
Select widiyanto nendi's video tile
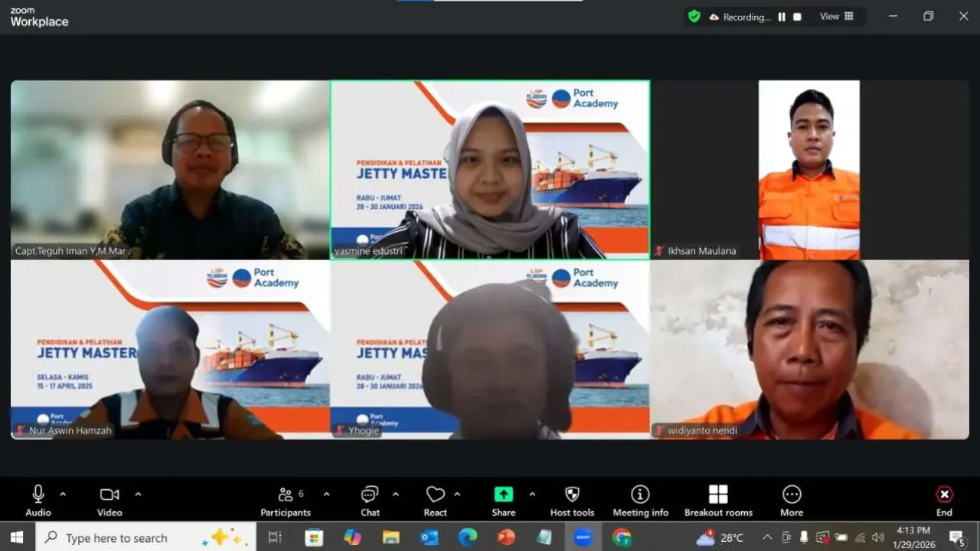(x=810, y=350)
